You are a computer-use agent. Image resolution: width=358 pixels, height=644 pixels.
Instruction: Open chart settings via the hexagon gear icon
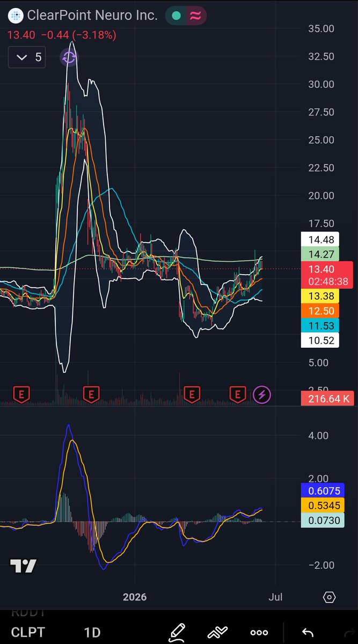[330, 597]
